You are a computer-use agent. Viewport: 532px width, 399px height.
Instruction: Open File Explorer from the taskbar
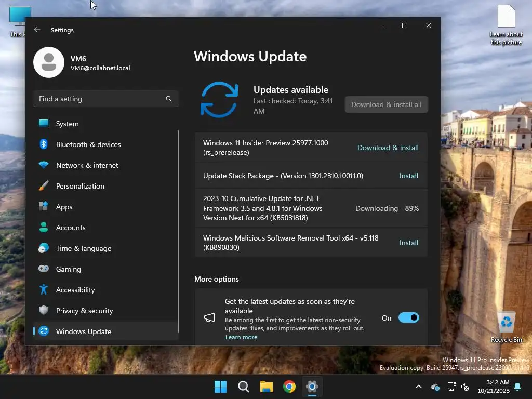pos(267,387)
